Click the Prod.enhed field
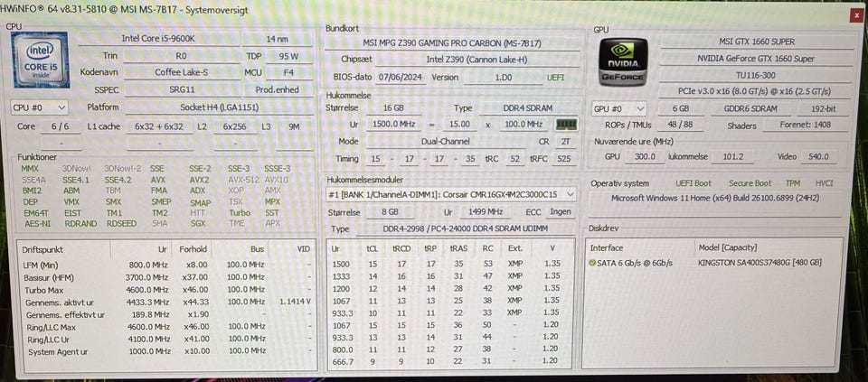 (278, 89)
